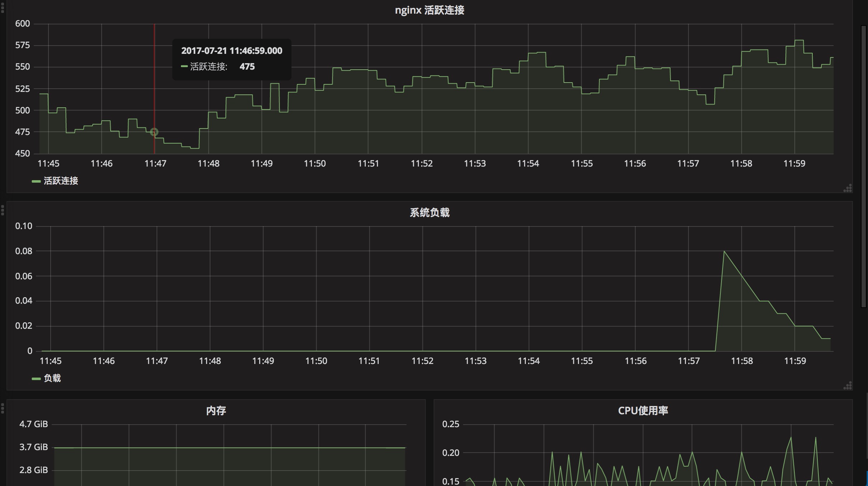Open panel menu from title nginx 活跃连接

[x=429, y=10]
